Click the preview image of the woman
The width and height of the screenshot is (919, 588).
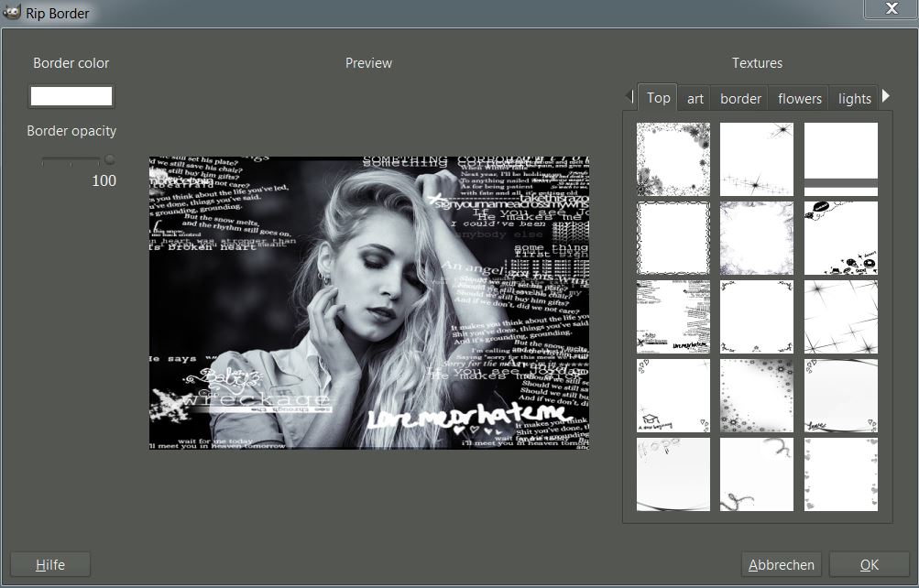[368, 303]
